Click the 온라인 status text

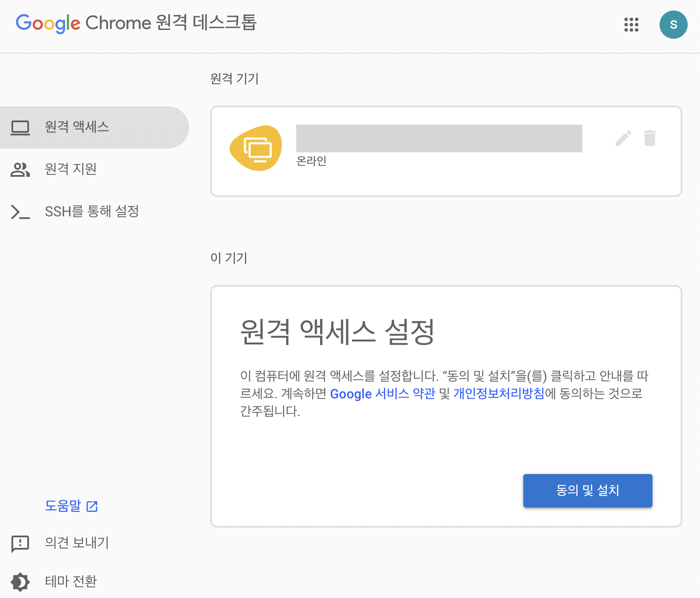coord(311,161)
